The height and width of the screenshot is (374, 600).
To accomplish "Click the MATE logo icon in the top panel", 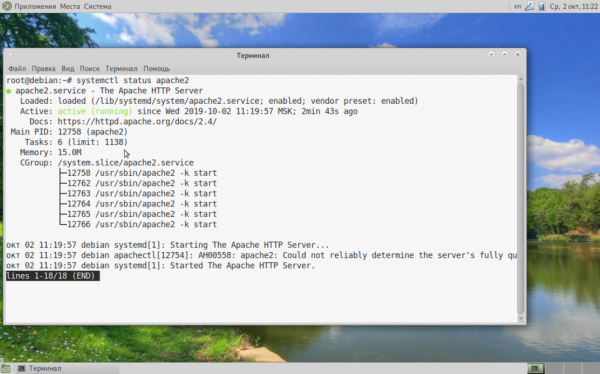I will [7, 6].
